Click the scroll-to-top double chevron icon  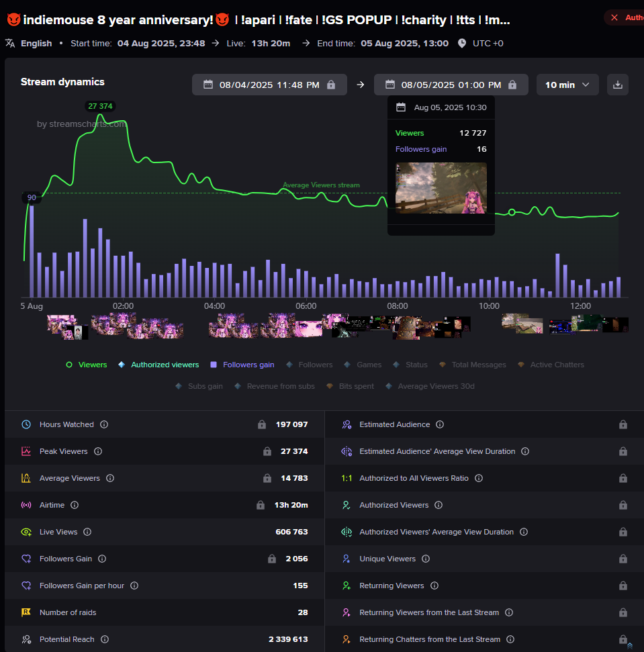pos(630,646)
